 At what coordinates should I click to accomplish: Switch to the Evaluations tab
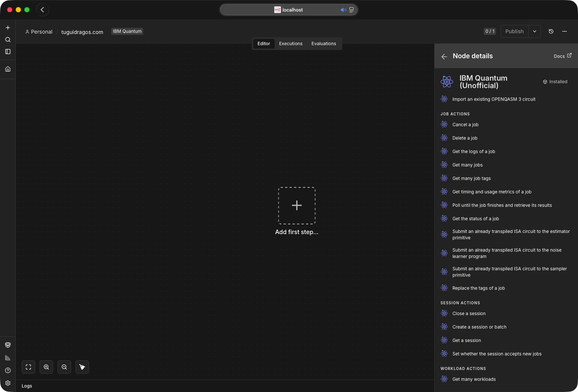tap(324, 44)
